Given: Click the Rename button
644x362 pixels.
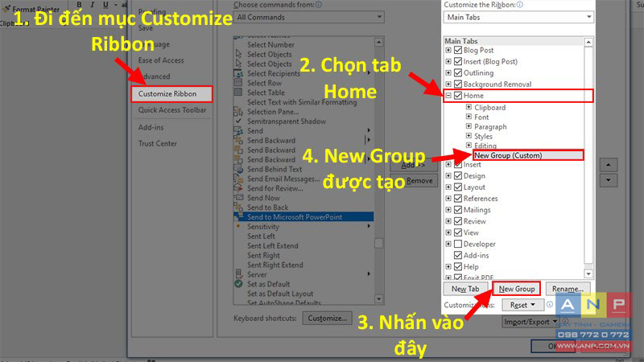Looking at the screenshot, I should tap(568, 289).
